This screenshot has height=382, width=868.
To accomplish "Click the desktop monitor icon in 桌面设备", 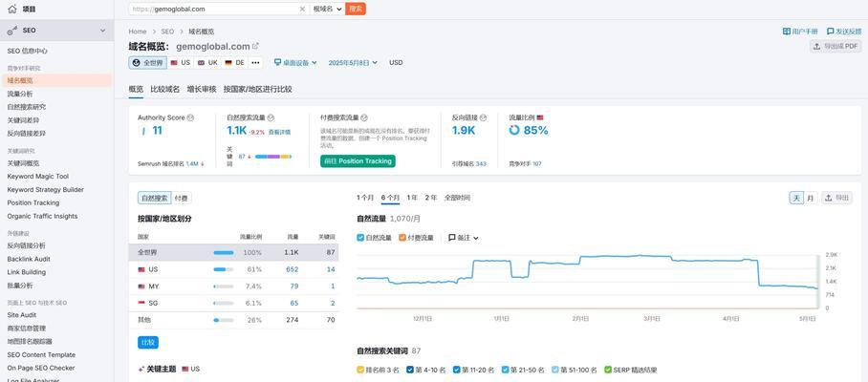I will 278,62.
